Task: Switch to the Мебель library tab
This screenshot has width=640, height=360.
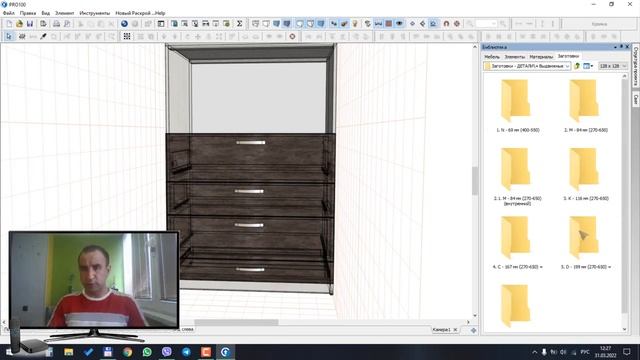Action: [492, 57]
